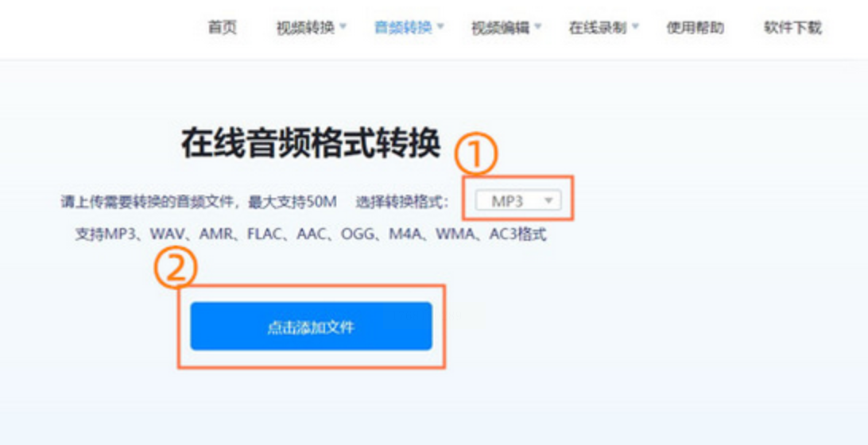This screenshot has height=445, width=868.
Task: Open the 视频转换 menu
Action: click(305, 28)
